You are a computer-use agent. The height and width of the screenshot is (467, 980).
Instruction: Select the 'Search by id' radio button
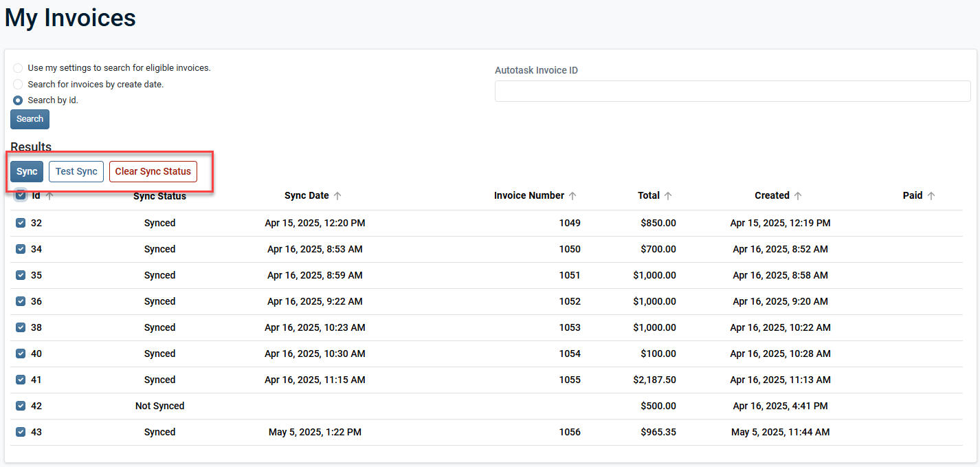click(18, 100)
